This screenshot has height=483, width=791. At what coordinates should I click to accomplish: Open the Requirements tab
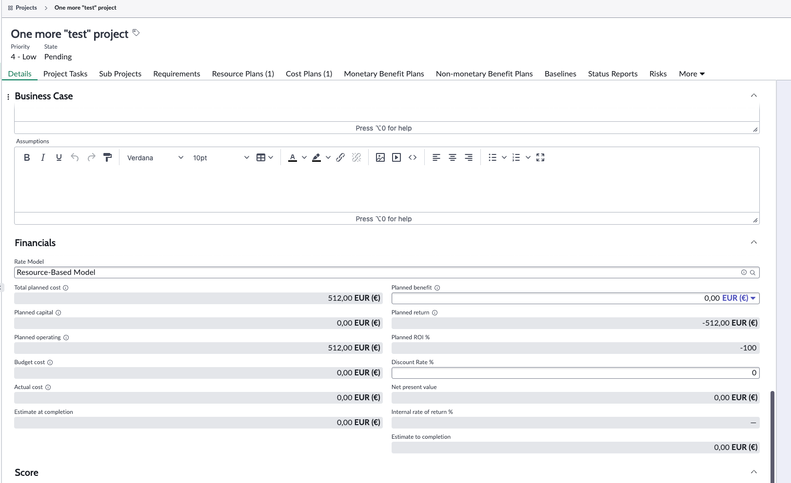click(x=177, y=74)
